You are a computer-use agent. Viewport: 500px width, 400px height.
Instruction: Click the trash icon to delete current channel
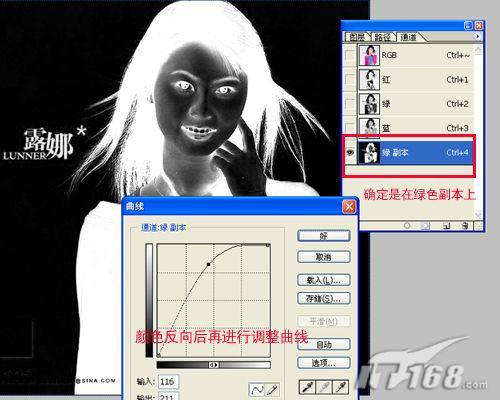coord(465,226)
